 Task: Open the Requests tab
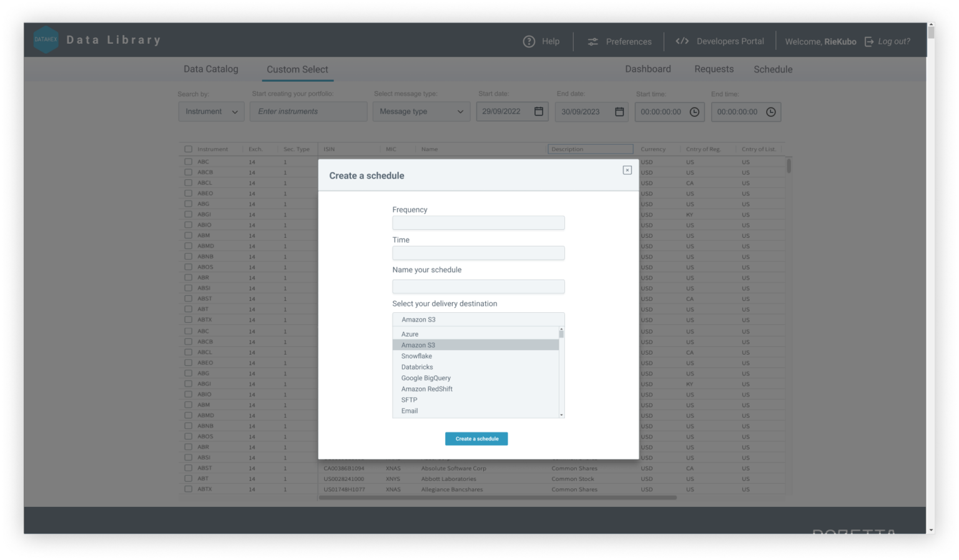click(x=714, y=69)
